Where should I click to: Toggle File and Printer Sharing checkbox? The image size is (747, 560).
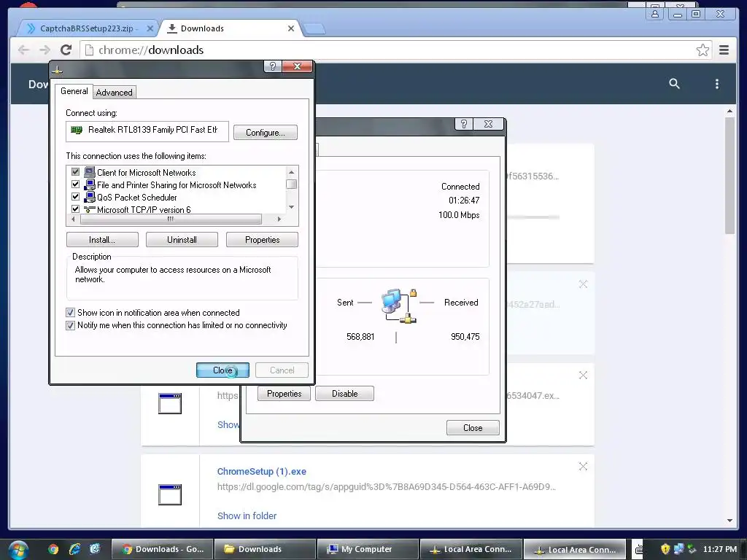pyautogui.click(x=75, y=184)
